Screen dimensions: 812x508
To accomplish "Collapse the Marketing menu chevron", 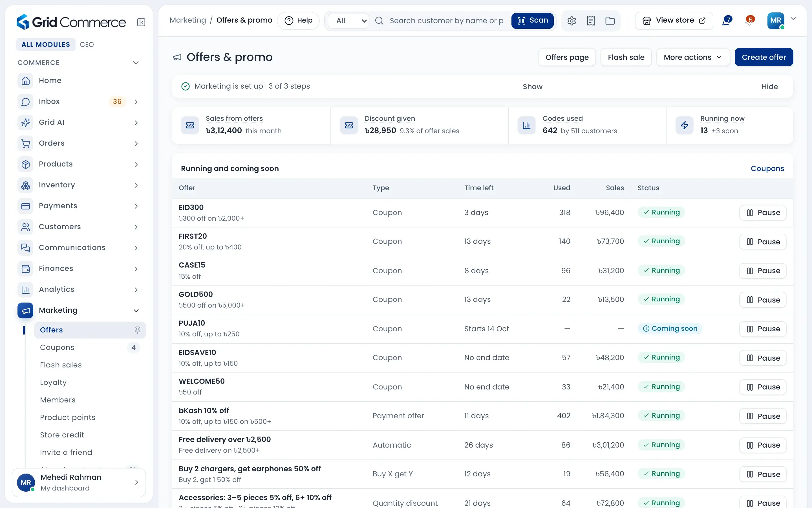I will coord(136,310).
